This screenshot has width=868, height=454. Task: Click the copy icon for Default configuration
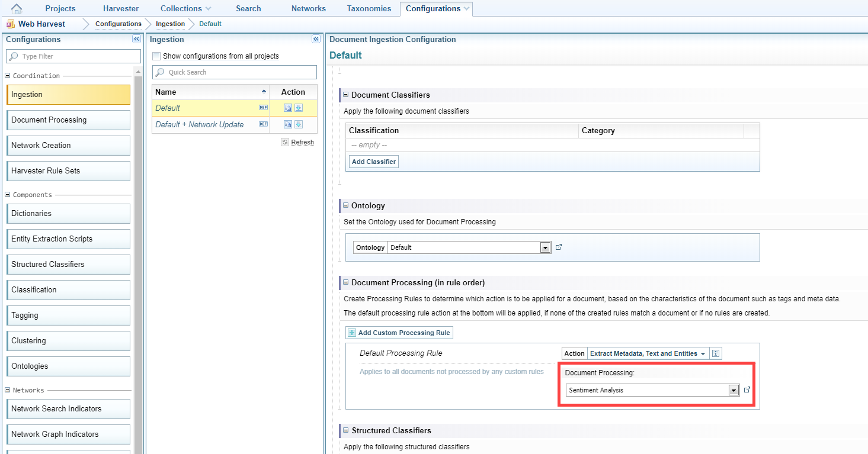288,108
